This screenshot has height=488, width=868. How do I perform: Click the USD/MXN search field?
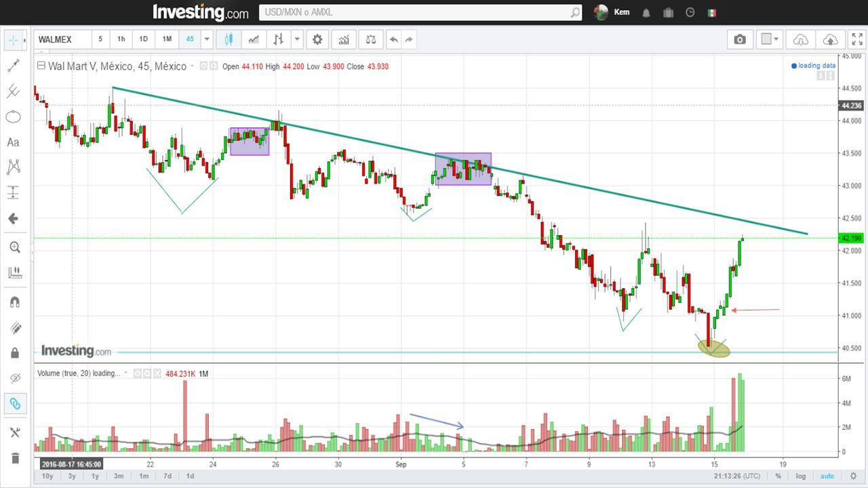[x=420, y=12]
